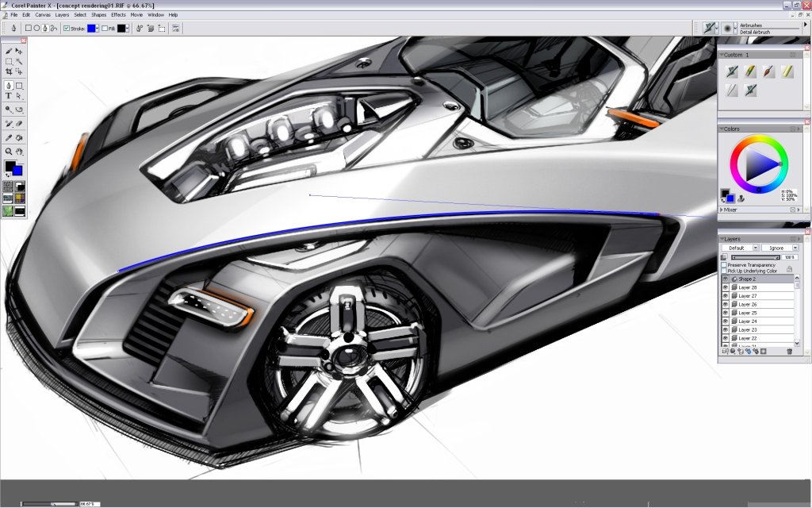The height and width of the screenshot is (508, 812).
Task: Enable Preserve Transparency in the Layers panel
Action: (x=725, y=264)
